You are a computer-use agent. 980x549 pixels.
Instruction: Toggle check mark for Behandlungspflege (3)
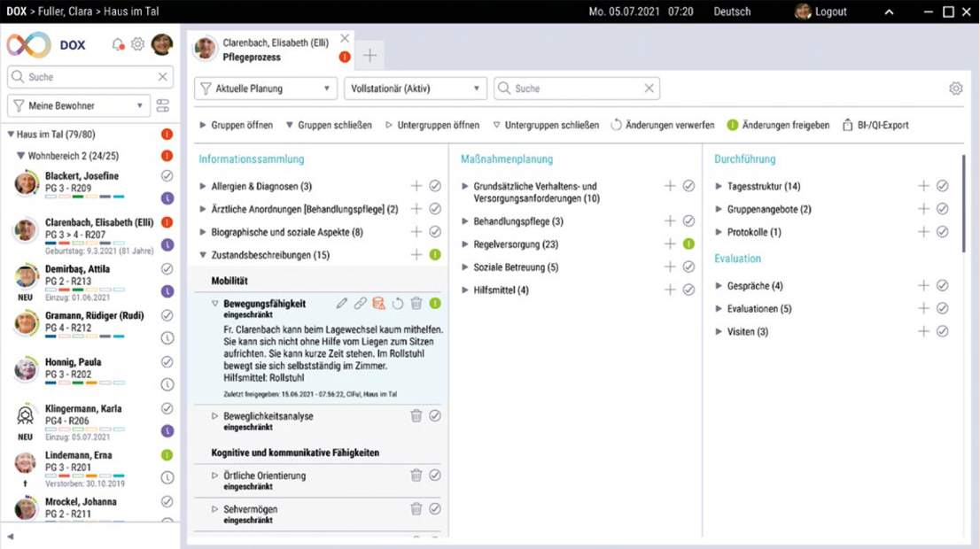688,221
